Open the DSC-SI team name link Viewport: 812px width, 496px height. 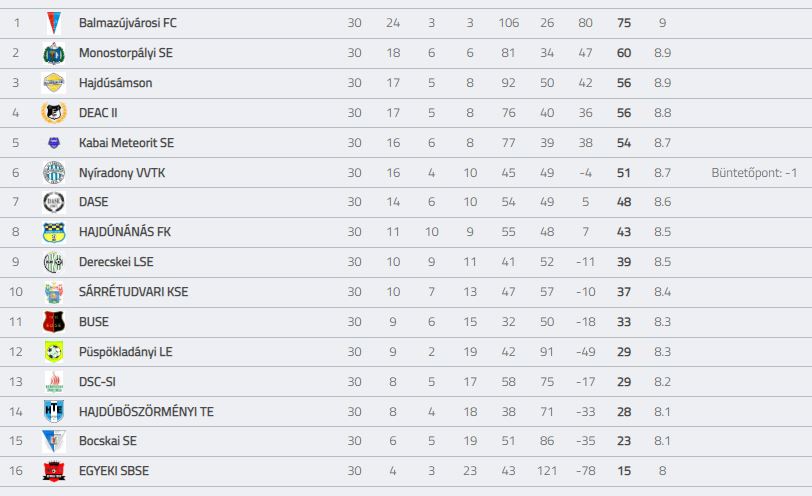[x=97, y=382]
